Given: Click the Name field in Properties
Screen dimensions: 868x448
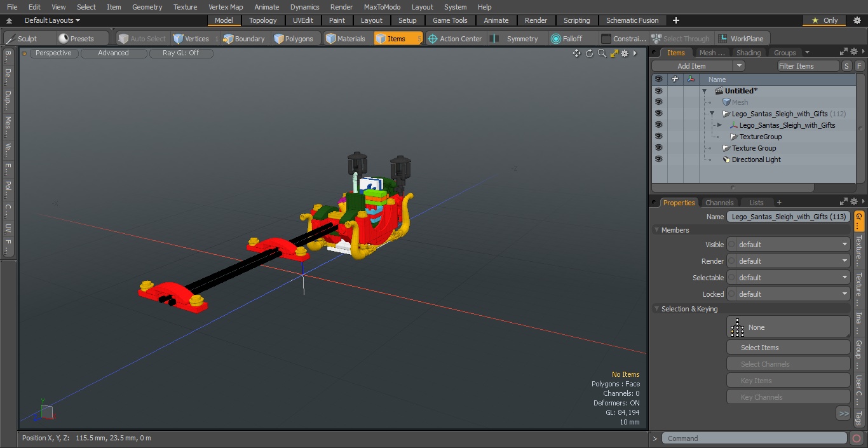Looking at the screenshot, I should (x=788, y=217).
